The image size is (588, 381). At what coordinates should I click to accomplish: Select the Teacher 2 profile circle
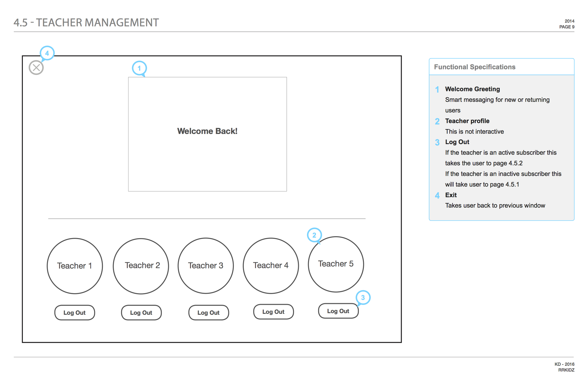tap(141, 266)
